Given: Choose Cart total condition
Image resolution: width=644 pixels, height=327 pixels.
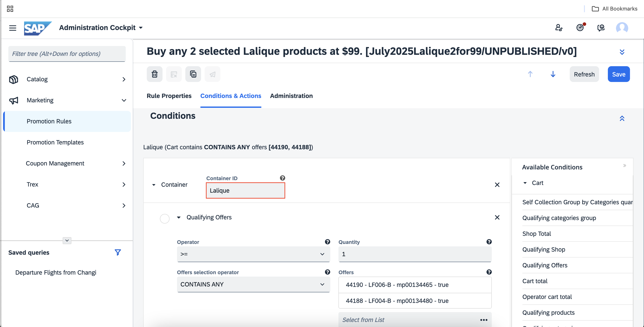Looking at the screenshot, I should [535, 281].
